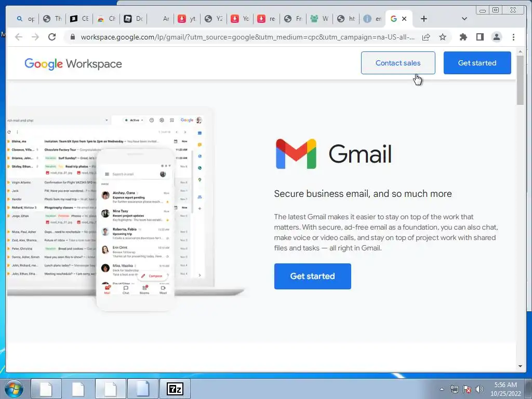The height and width of the screenshot is (399, 532).
Task: Click the Gmail M logo
Action: [296, 154]
